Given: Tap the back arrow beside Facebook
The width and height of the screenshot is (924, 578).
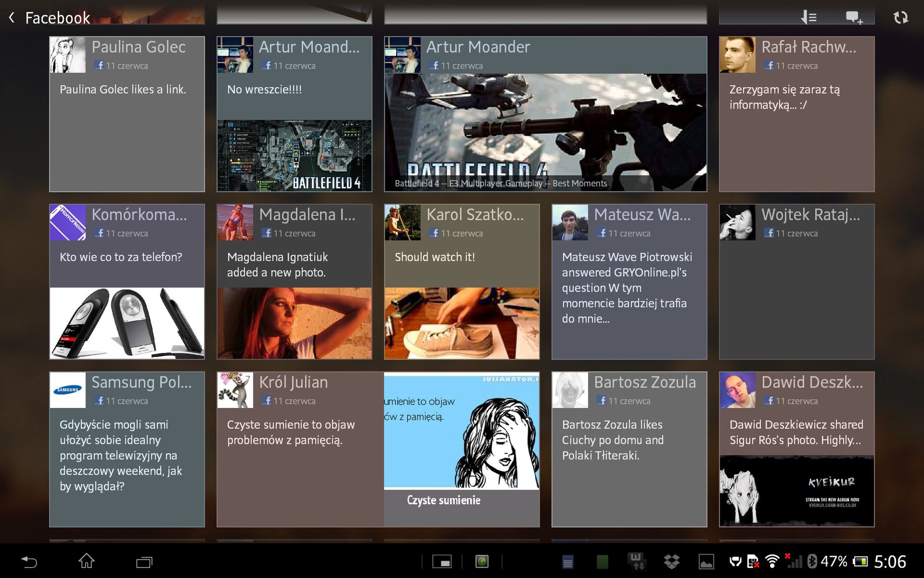Looking at the screenshot, I should (12, 18).
